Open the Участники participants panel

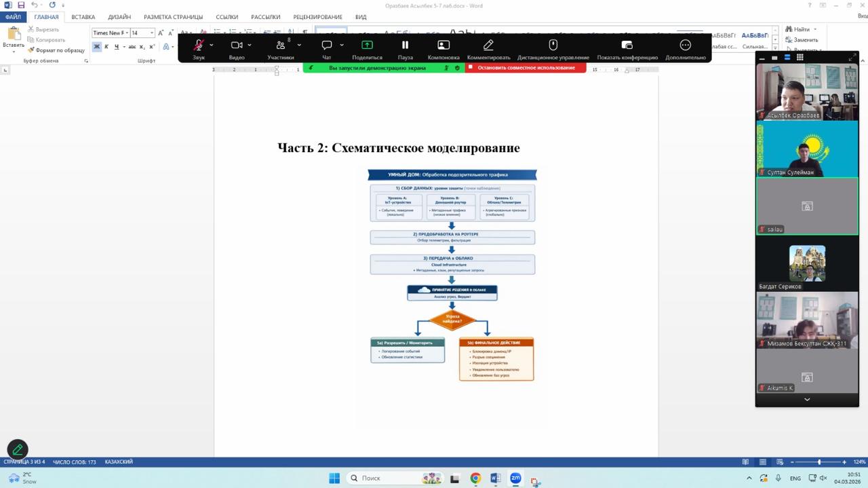(x=280, y=45)
